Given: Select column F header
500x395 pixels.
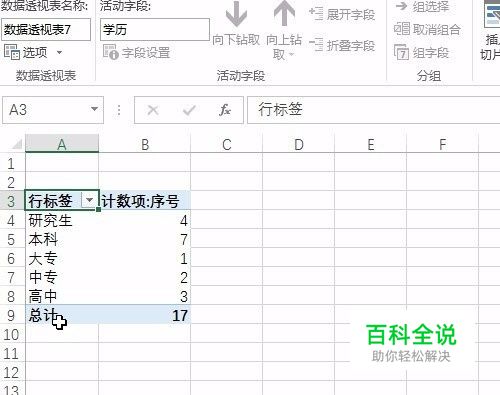Looking at the screenshot, I should tap(442, 144).
